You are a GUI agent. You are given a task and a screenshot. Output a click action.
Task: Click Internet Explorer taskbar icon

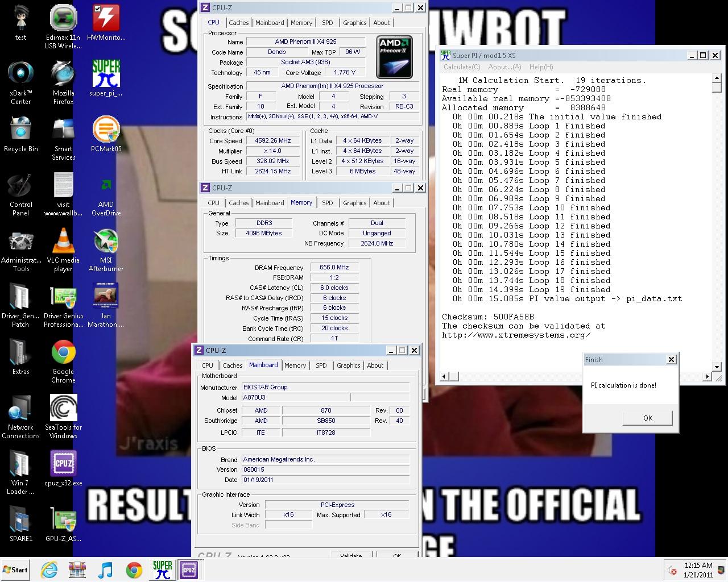pyautogui.click(x=49, y=569)
